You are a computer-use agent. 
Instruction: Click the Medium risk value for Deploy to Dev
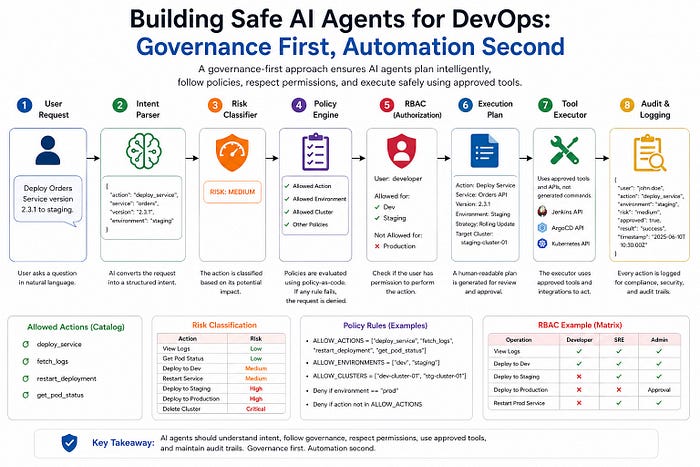tap(256, 368)
